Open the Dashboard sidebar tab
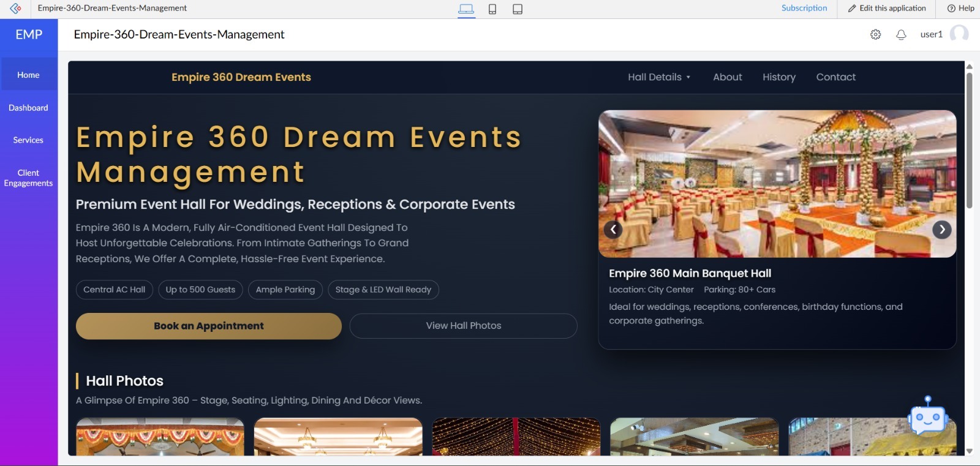 (x=28, y=108)
